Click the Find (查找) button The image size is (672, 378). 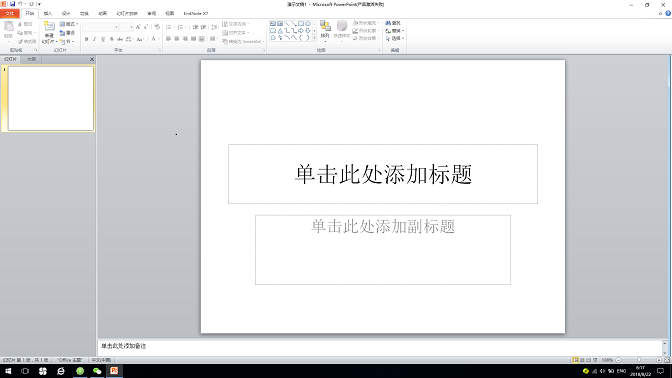click(x=393, y=23)
